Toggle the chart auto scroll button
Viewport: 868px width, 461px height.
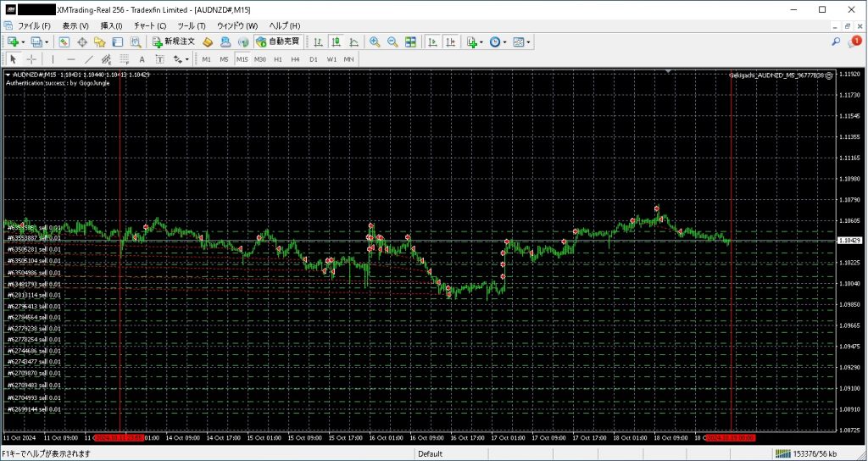click(432, 42)
